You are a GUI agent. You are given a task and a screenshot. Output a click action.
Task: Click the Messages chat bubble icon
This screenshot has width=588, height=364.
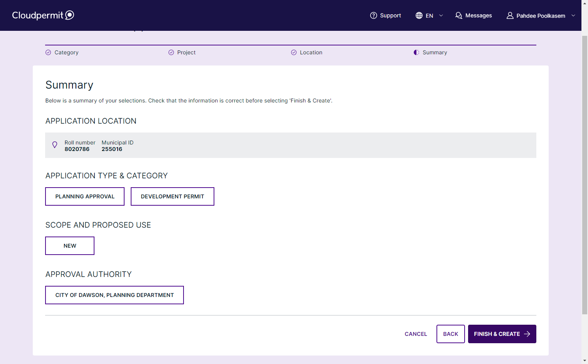pos(459,15)
